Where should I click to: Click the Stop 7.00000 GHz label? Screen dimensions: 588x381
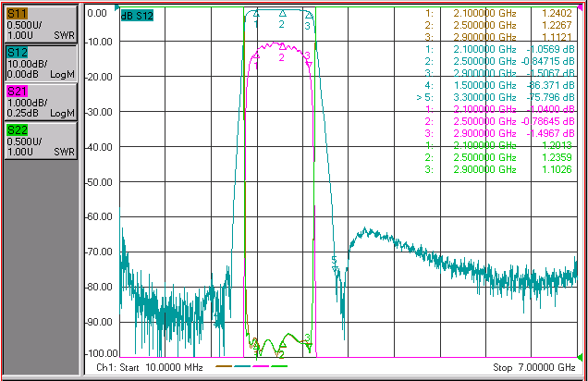[x=534, y=367]
